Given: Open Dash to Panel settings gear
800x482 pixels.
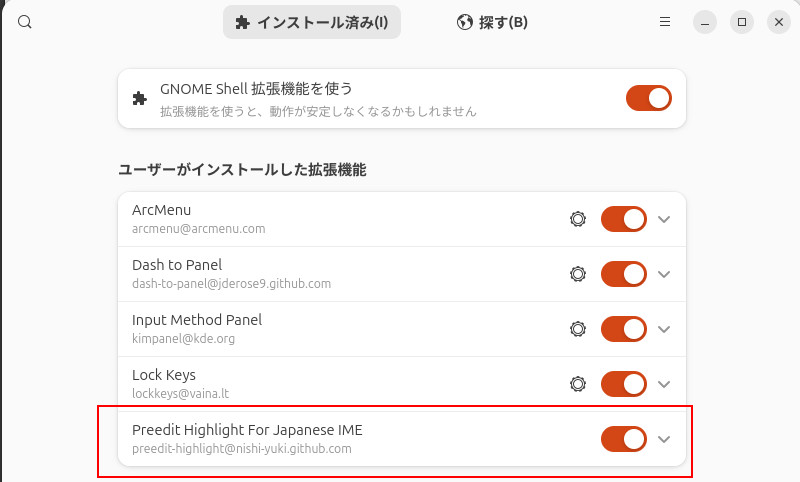Looking at the screenshot, I should (577, 273).
